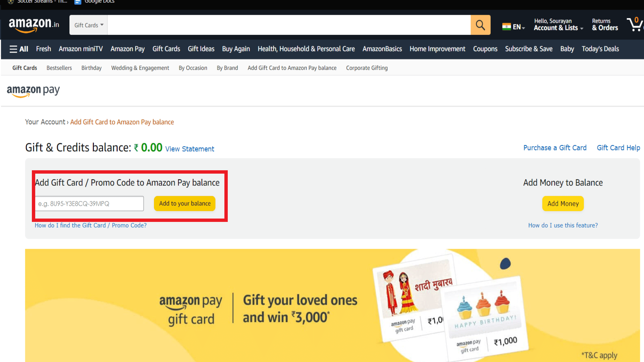Click How do I find Gift Card link
Viewport: 644px width, 362px height.
(90, 226)
